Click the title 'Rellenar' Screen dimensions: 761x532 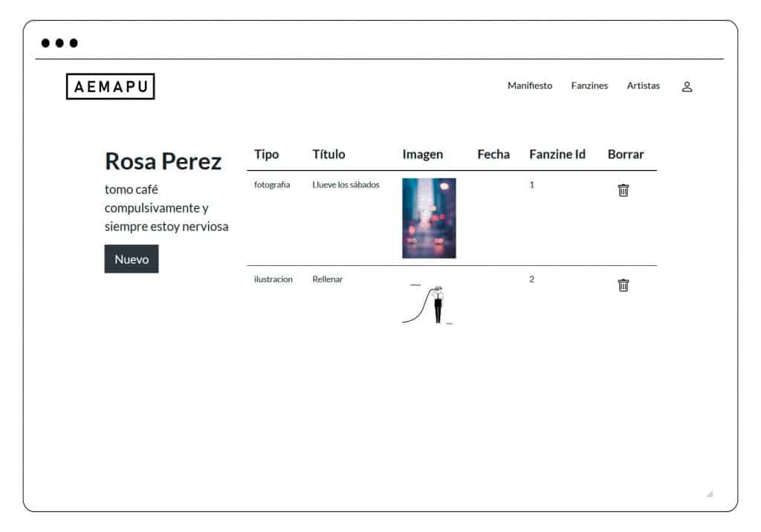point(327,279)
